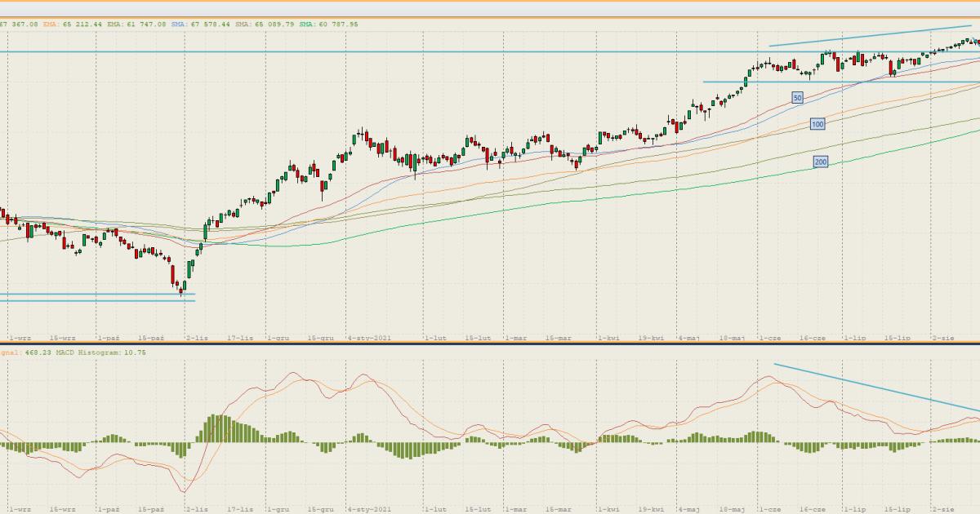Pick the SMA 65 089.79 legend entry

(x=265, y=24)
